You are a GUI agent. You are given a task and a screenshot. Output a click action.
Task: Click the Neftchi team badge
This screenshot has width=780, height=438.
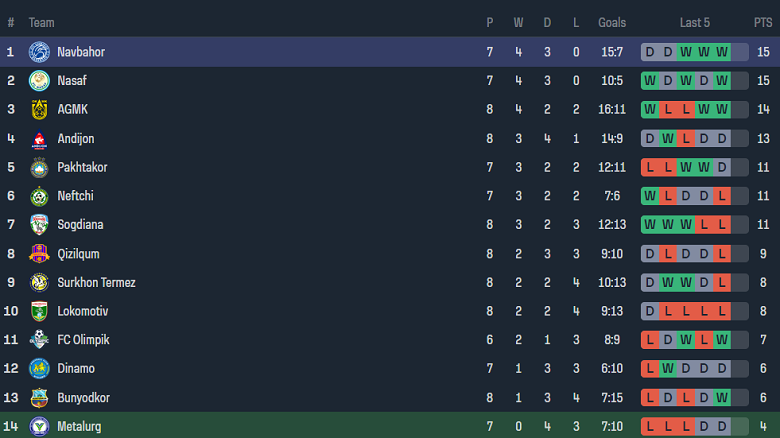[39, 196]
